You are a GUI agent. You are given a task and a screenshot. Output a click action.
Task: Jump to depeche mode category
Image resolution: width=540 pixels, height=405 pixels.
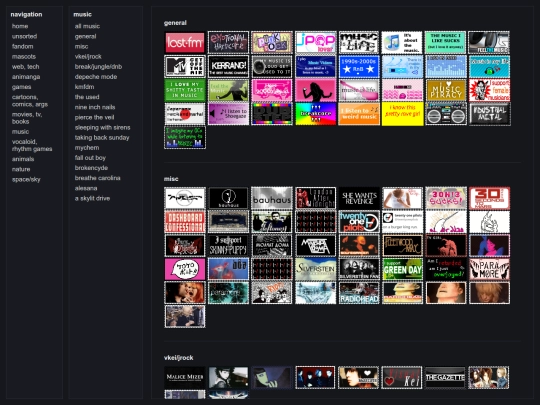click(x=96, y=77)
